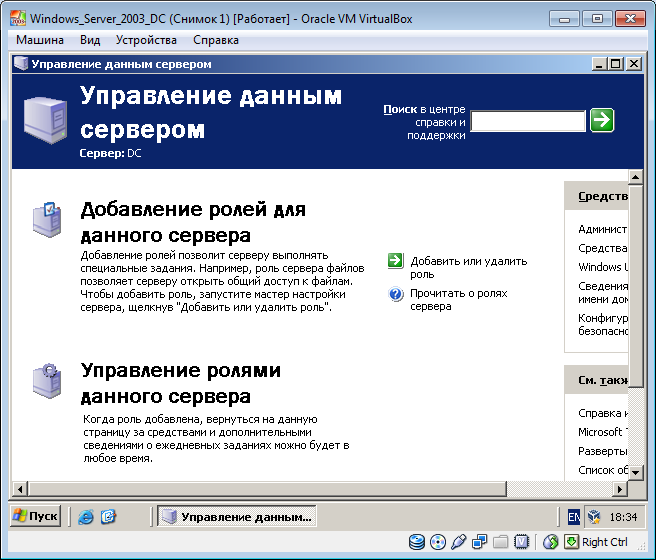Open the Windows Update sidebar link

tap(602, 267)
